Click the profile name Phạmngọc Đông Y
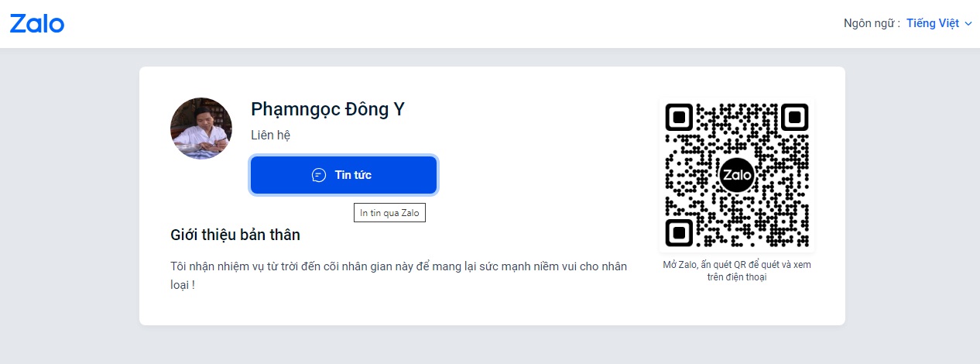This screenshot has width=980, height=364. pos(327,109)
